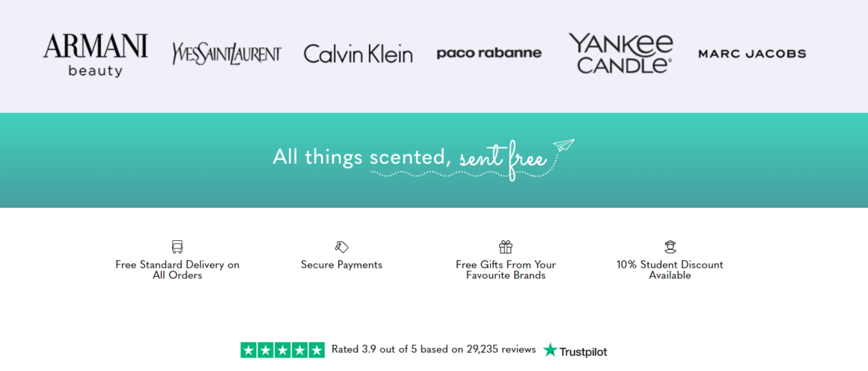Click the Trustpilot wordmark
This screenshot has width=868, height=371.
tap(583, 351)
